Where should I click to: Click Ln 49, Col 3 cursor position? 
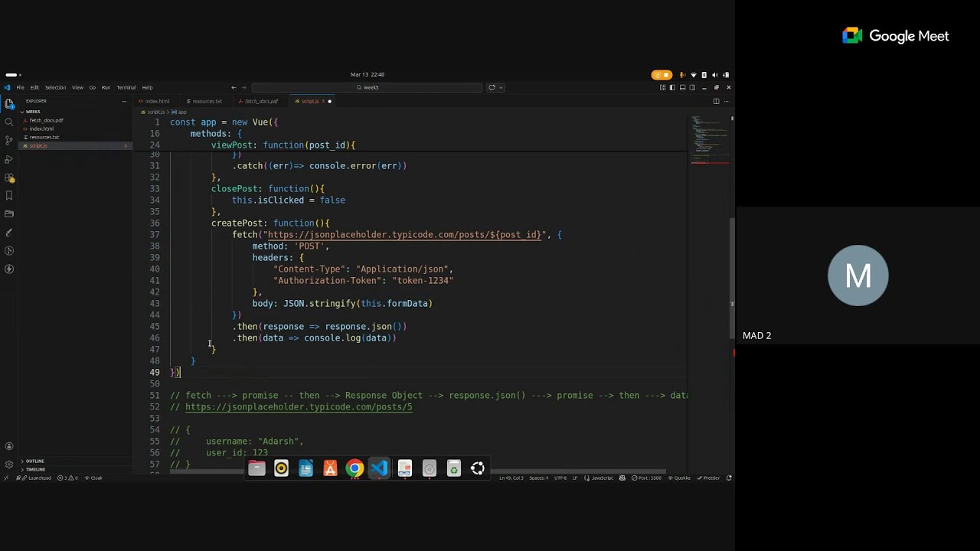click(x=511, y=478)
